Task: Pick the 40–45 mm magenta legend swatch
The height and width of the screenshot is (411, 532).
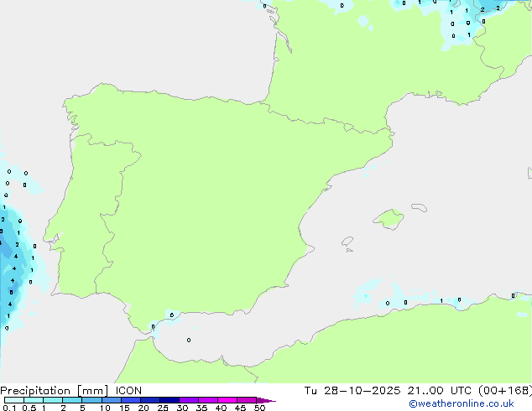Action: [x=227, y=400]
